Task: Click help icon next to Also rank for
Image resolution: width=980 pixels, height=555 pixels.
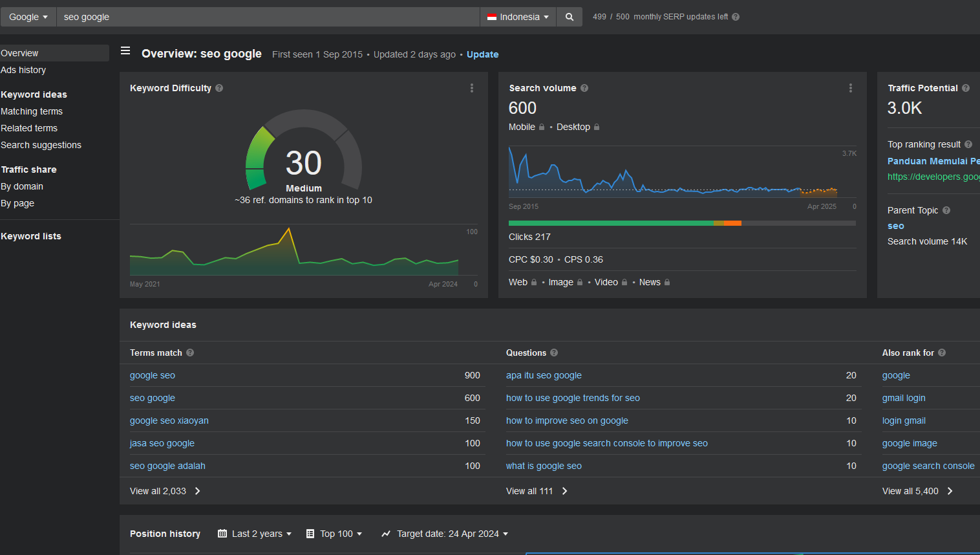Action: (942, 353)
